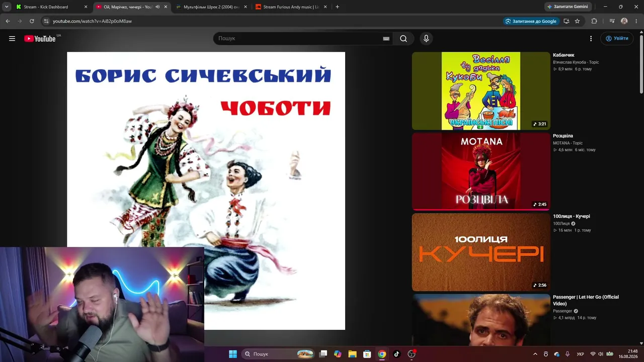Bookmark this page with the star icon
Image resolution: width=644 pixels, height=362 pixels.
pos(577,21)
